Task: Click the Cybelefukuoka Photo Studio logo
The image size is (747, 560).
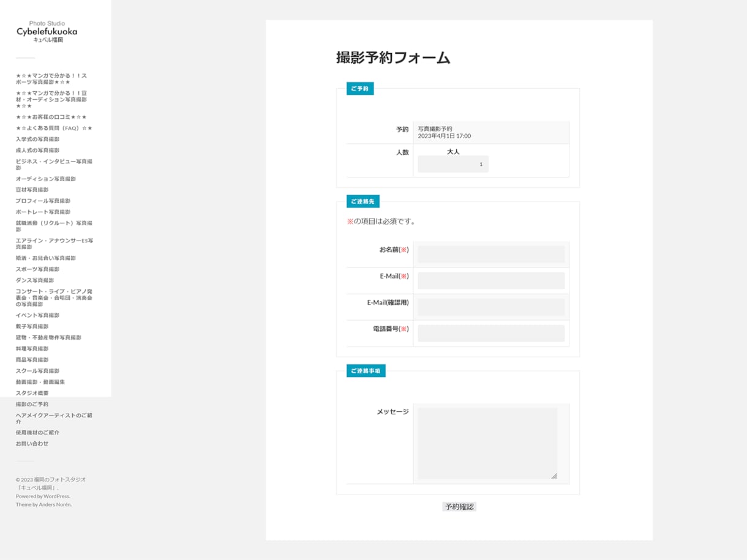Action: (x=47, y=32)
